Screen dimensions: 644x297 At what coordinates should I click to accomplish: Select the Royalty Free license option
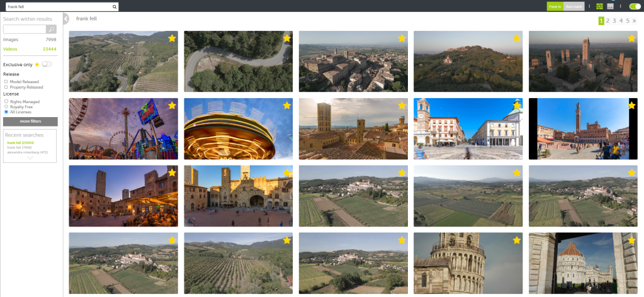6,106
